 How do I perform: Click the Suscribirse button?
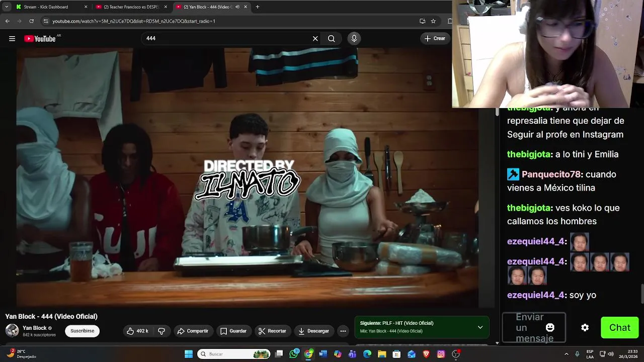coord(82,331)
